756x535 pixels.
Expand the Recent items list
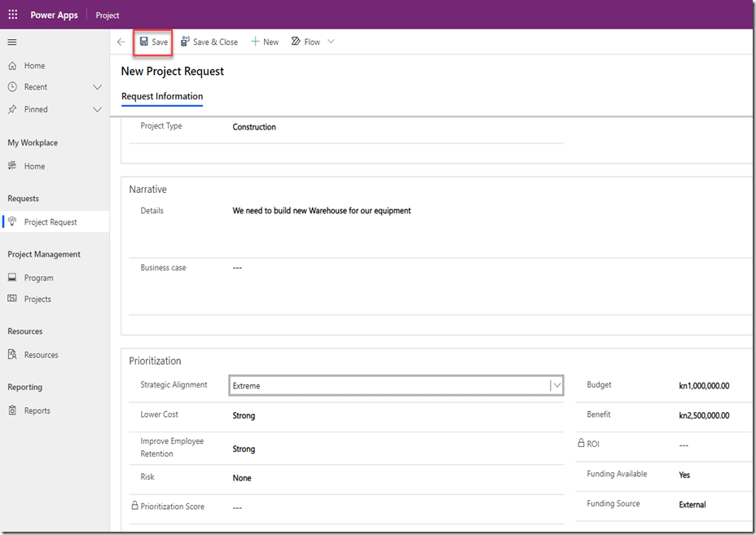coord(98,87)
